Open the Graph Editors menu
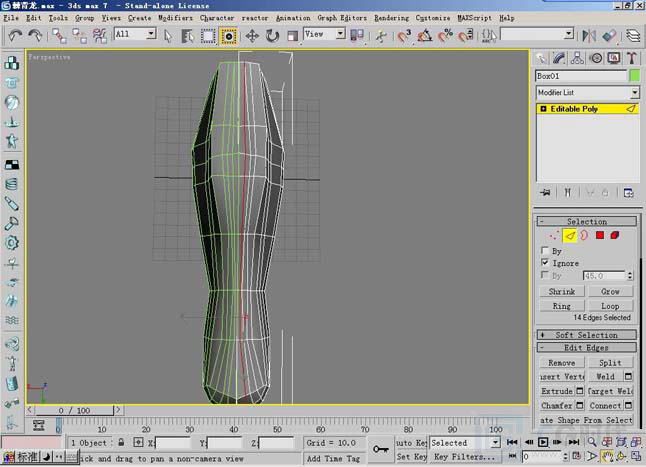The height and width of the screenshot is (467, 646). coord(342,18)
